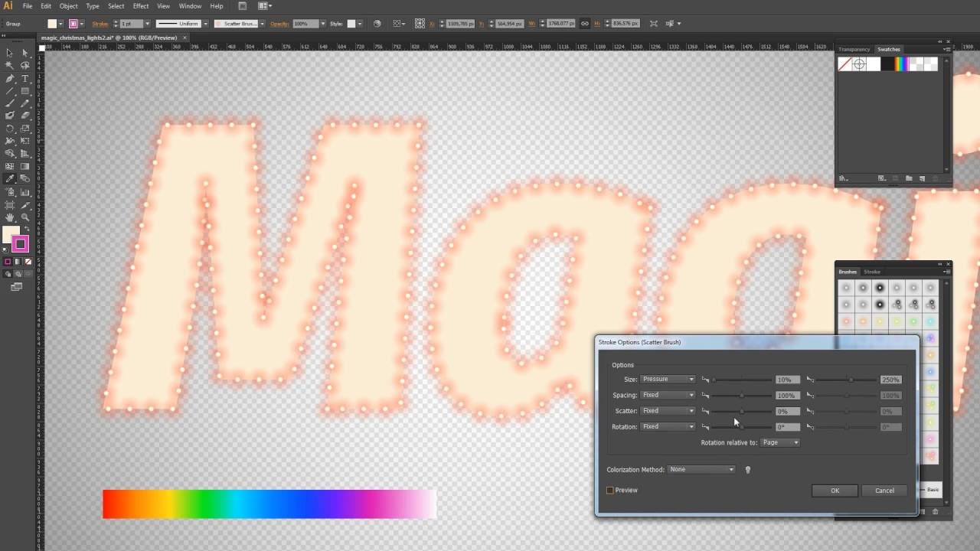Viewport: 980px width, 551px height.
Task: Click the Spacing 100% field
Action: point(787,396)
